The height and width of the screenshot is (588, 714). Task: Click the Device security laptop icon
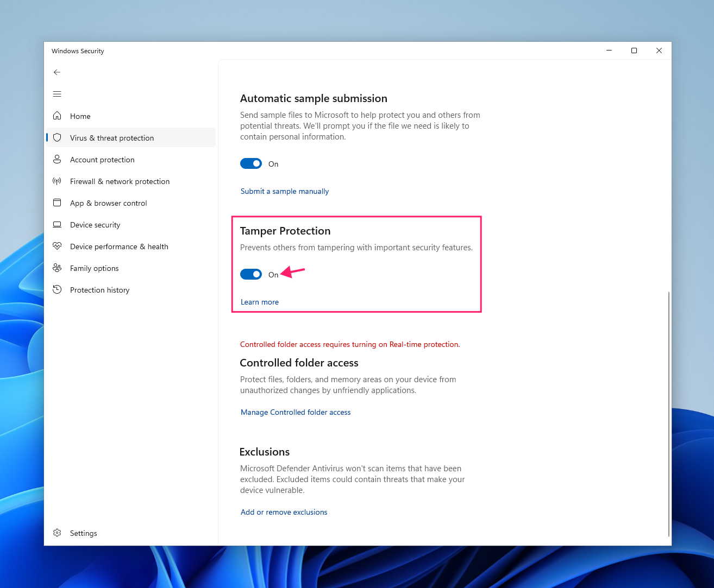[57, 224]
